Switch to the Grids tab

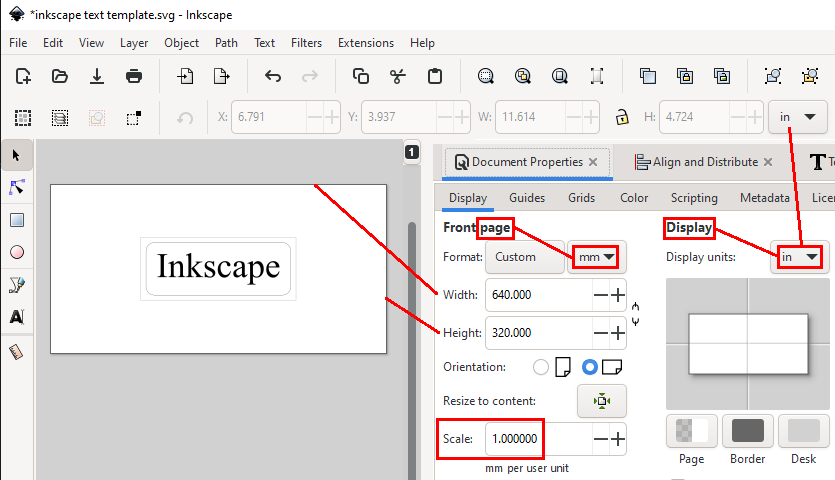581,198
